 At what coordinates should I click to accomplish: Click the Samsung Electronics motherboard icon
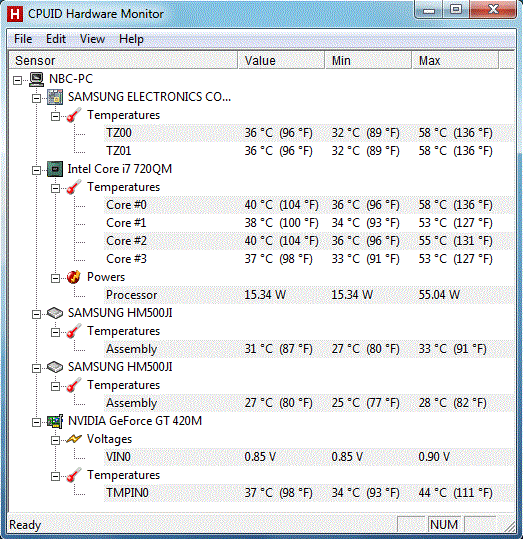[x=55, y=97]
